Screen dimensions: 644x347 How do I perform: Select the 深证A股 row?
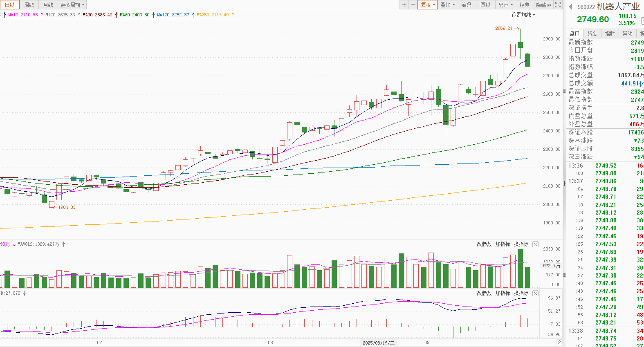coord(606,132)
